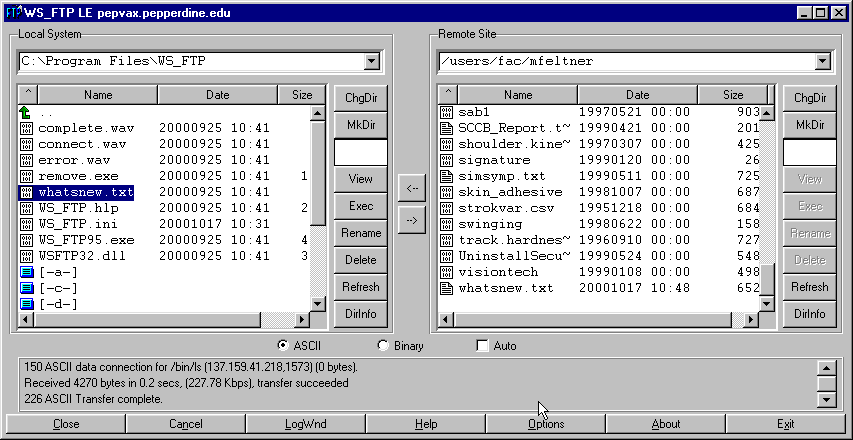Screen dimensions: 853x440
Task: Select the [-c-] drive icon
Action: click(x=27, y=288)
